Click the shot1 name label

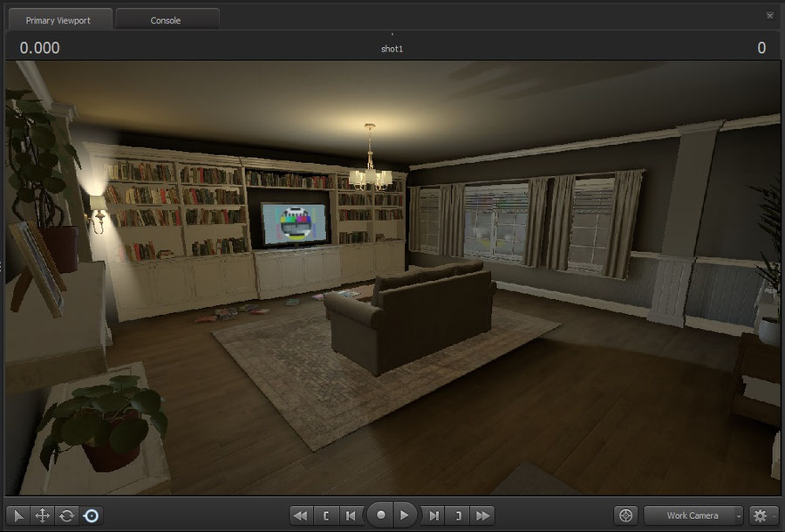point(392,49)
